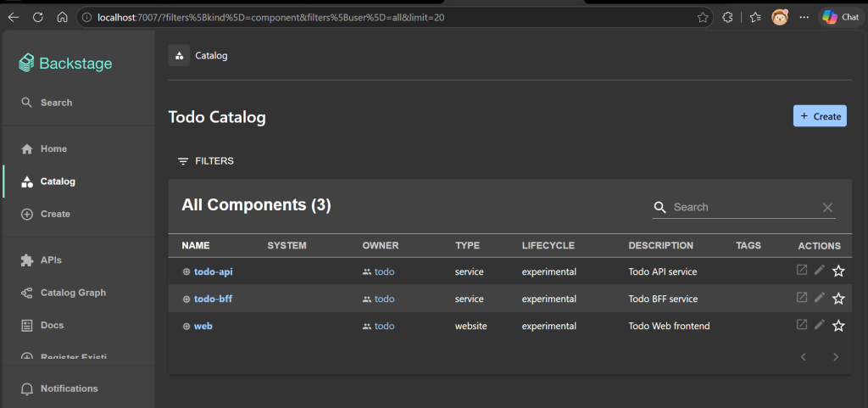Click the Catalog Graph nodes icon

point(26,293)
